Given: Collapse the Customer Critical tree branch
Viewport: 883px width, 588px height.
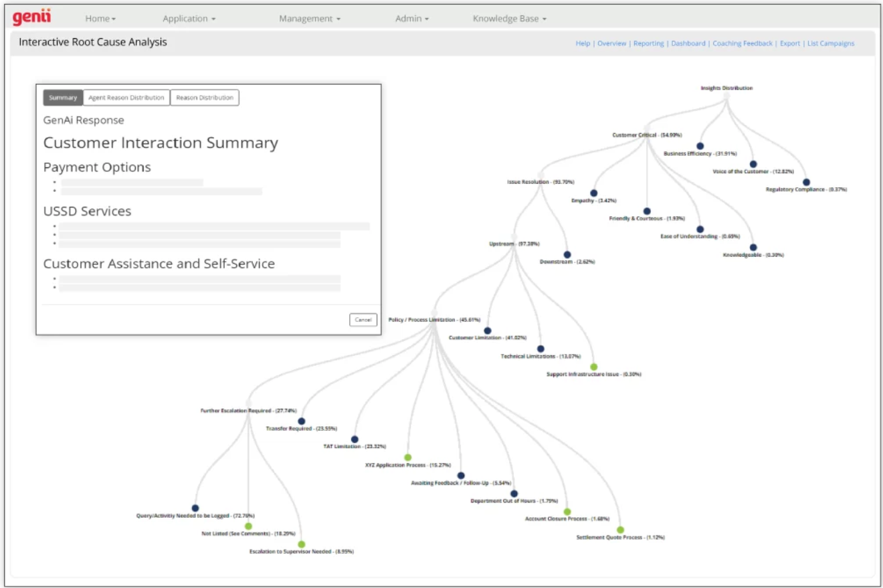Looking at the screenshot, I should point(646,128).
